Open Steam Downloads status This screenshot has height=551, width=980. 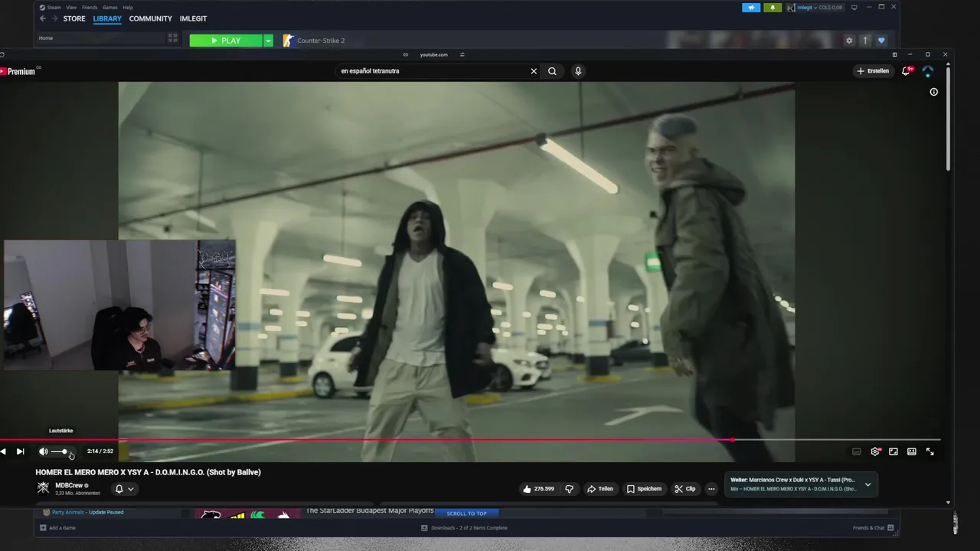point(464,528)
